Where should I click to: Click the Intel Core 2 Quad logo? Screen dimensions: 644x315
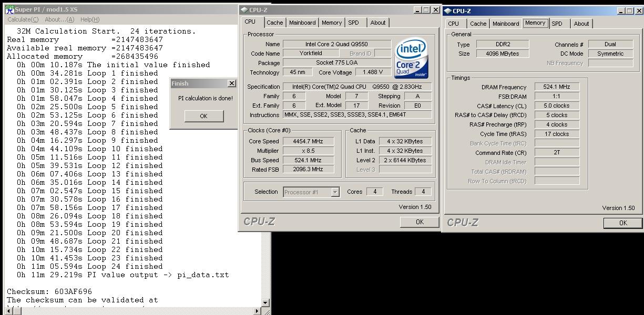[412, 58]
